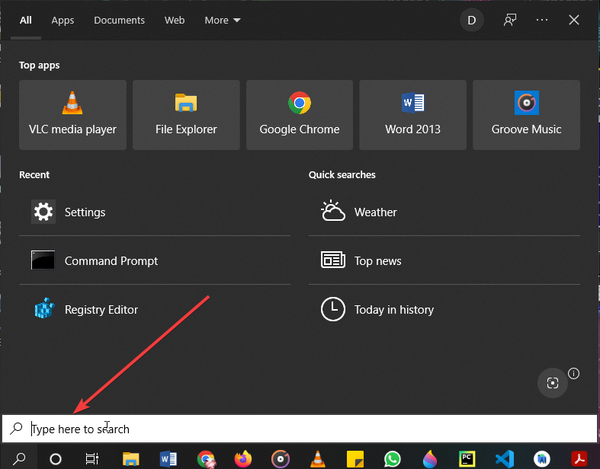Open Visual Studio Code from the taskbar
Image resolution: width=600 pixels, height=469 pixels.
(x=504, y=458)
